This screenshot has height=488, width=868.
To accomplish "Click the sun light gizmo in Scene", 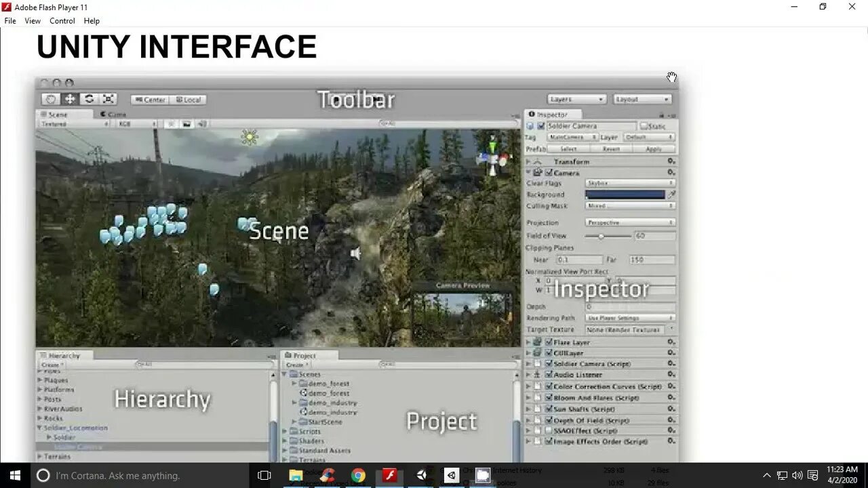I will [250, 138].
